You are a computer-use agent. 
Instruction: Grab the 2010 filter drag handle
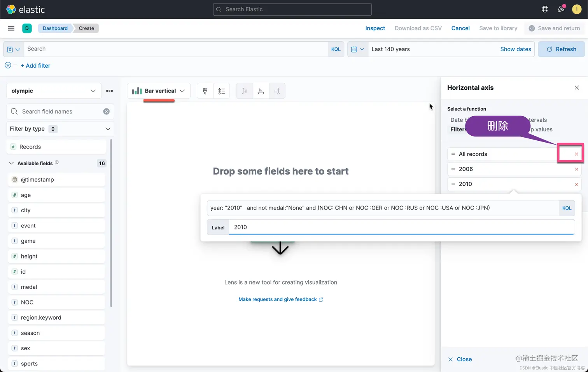coord(453,184)
